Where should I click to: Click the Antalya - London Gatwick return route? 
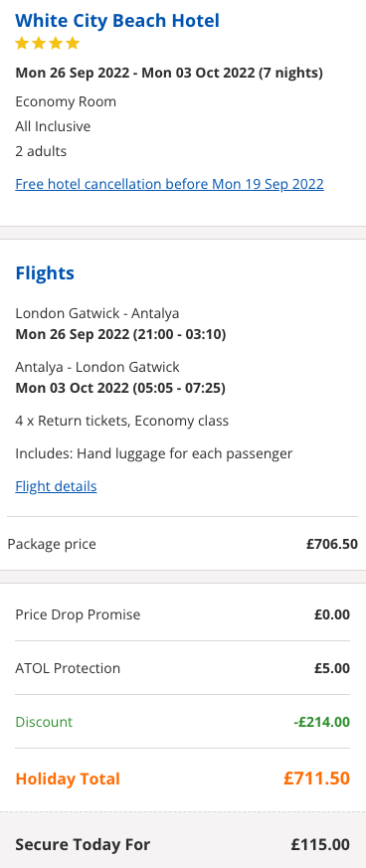tap(97, 367)
